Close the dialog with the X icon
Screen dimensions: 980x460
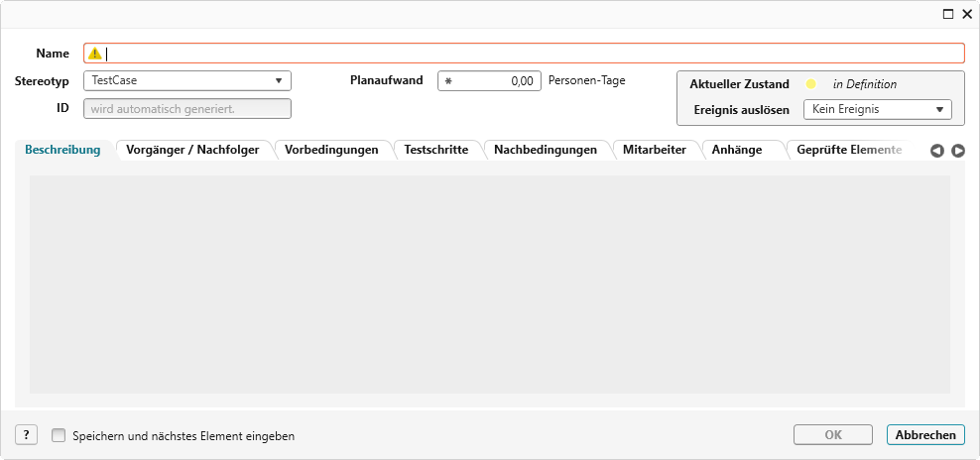(x=966, y=14)
